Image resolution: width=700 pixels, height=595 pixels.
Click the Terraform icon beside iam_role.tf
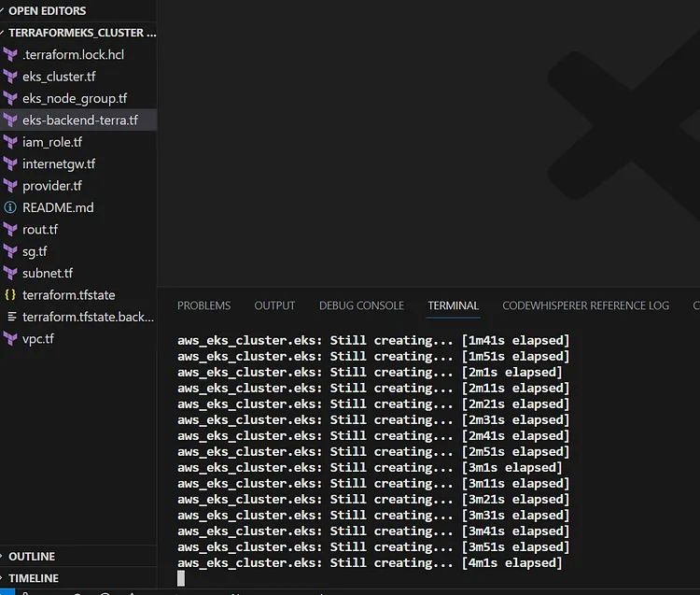coord(10,143)
